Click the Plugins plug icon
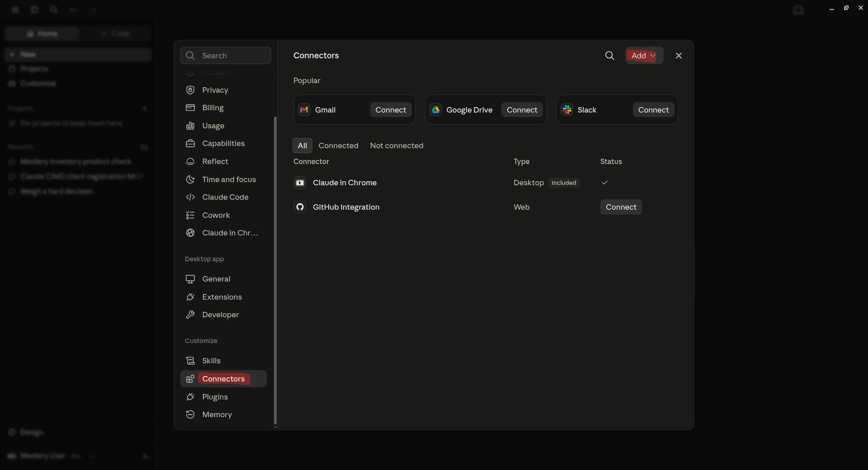868x470 pixels. click(x=190, y=397)
